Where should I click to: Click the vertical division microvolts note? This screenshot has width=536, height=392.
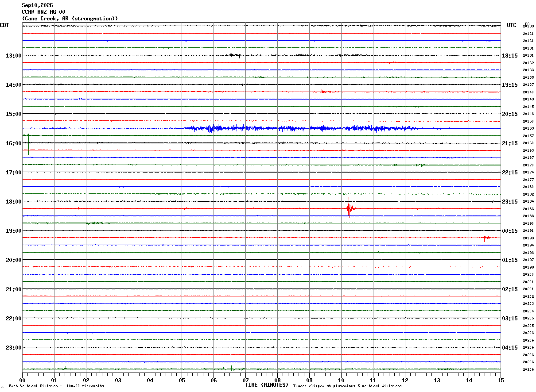(56, 386)
